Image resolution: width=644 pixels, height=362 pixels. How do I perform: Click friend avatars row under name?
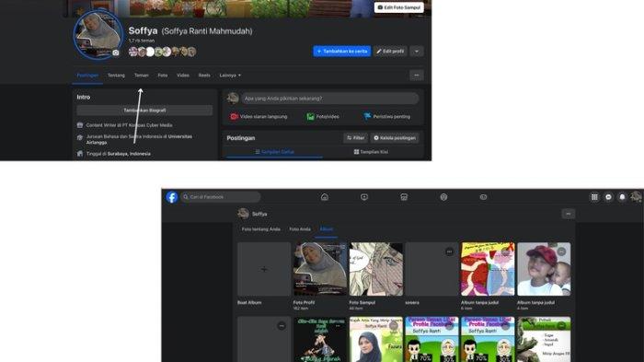(x=162, y=52)
